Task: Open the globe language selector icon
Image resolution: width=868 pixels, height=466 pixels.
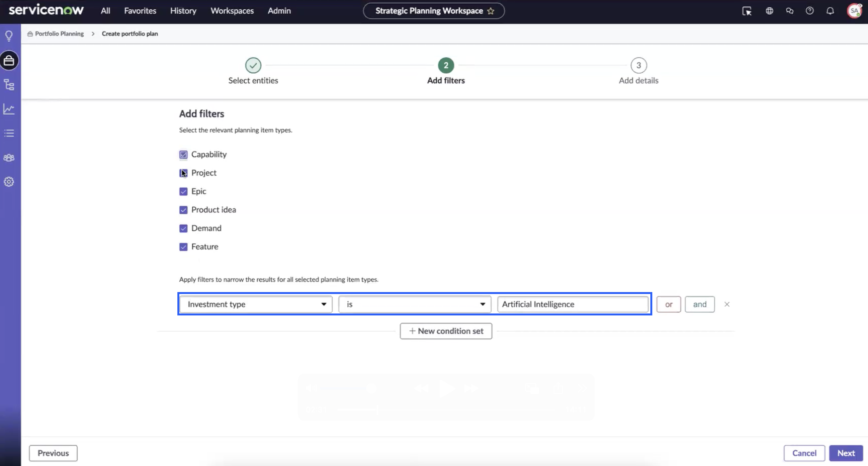Action: [769, 11]
